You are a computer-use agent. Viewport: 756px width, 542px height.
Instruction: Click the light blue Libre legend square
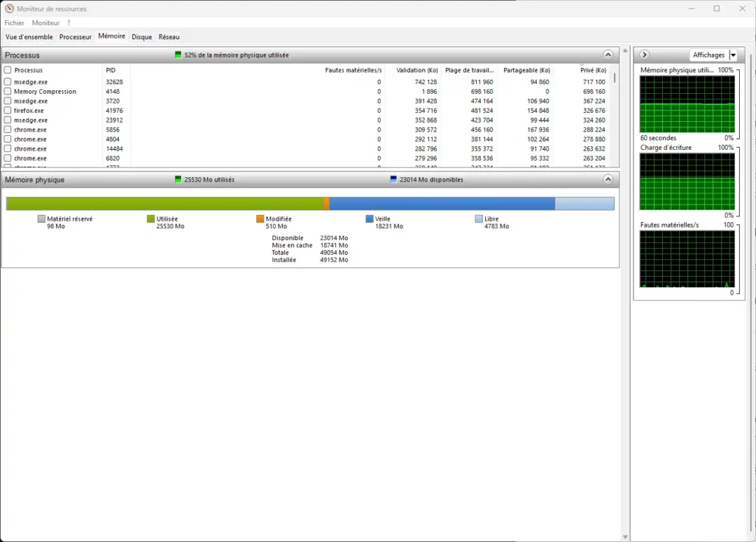click(x=478, y=219)
